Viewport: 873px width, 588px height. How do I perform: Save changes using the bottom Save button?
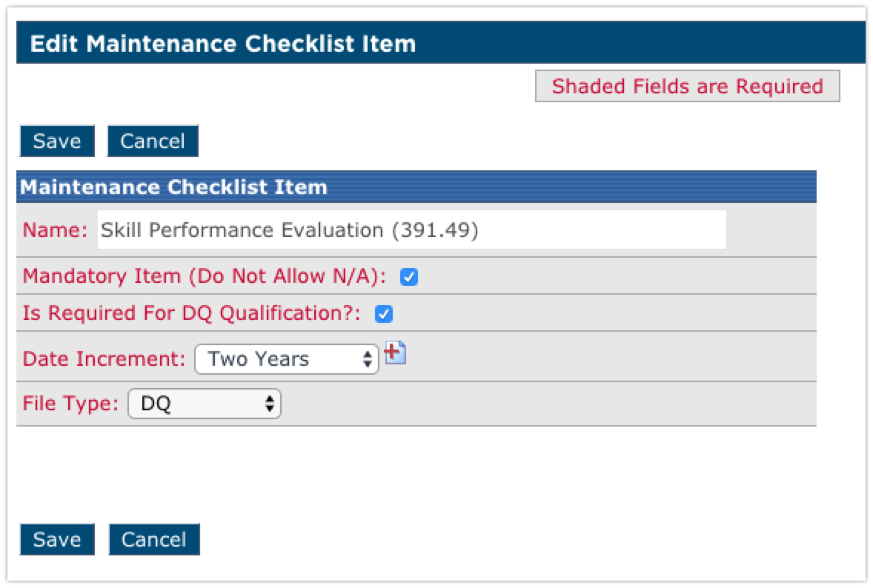pyautogui.click(x=57, y=539)
